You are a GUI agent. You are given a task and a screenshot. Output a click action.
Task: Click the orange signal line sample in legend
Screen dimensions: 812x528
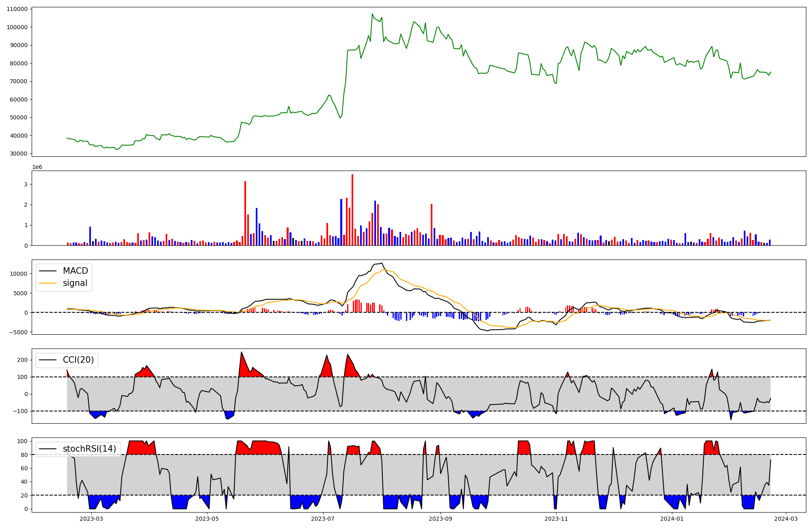48,283
